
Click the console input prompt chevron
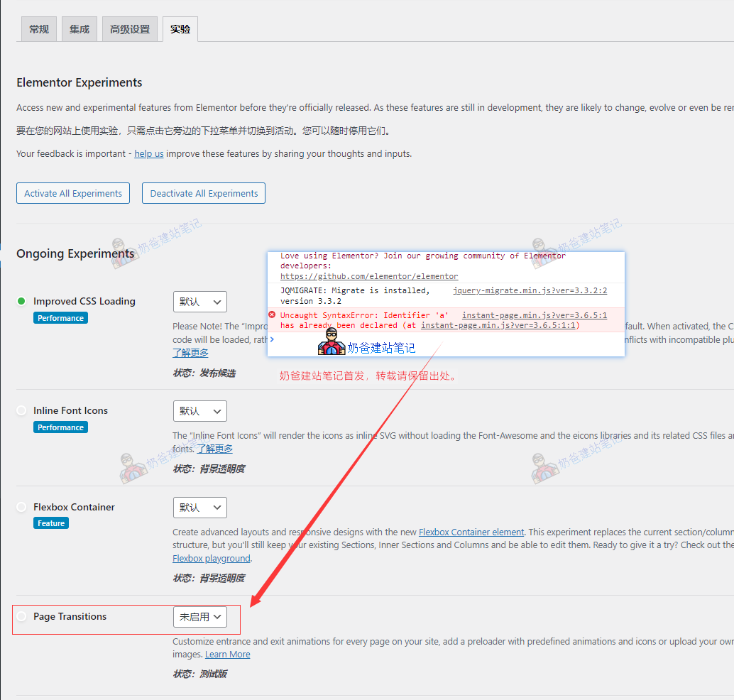(272, 339)
